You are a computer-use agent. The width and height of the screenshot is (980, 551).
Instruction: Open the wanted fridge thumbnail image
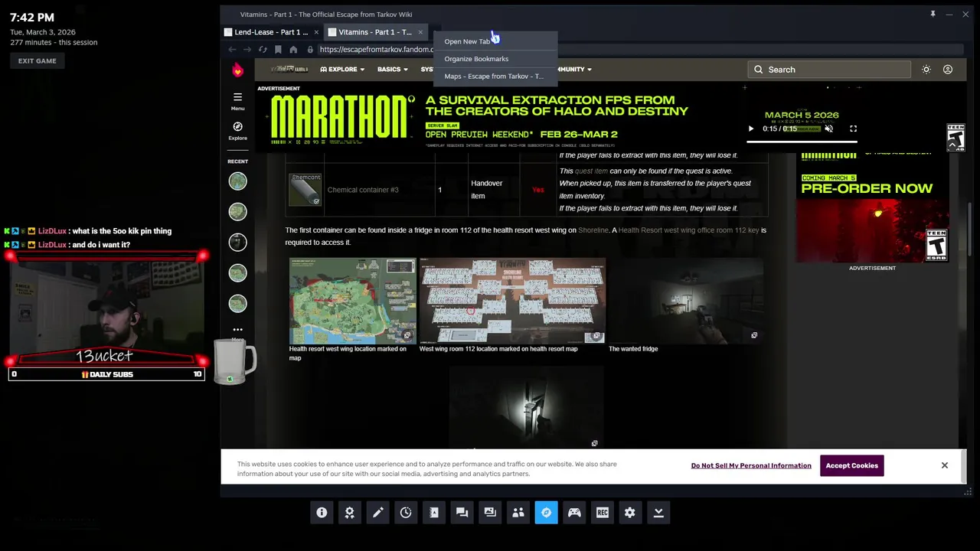685,301
